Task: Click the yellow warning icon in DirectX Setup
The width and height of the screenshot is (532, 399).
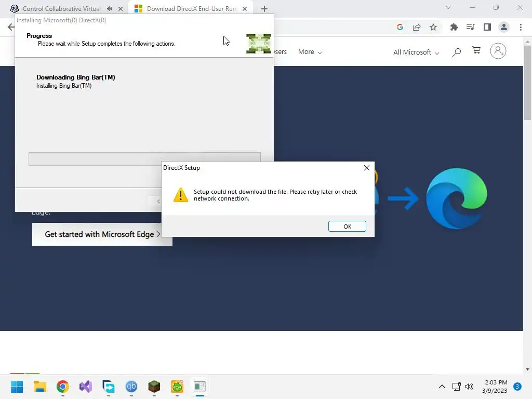Action: click(180, 195)
